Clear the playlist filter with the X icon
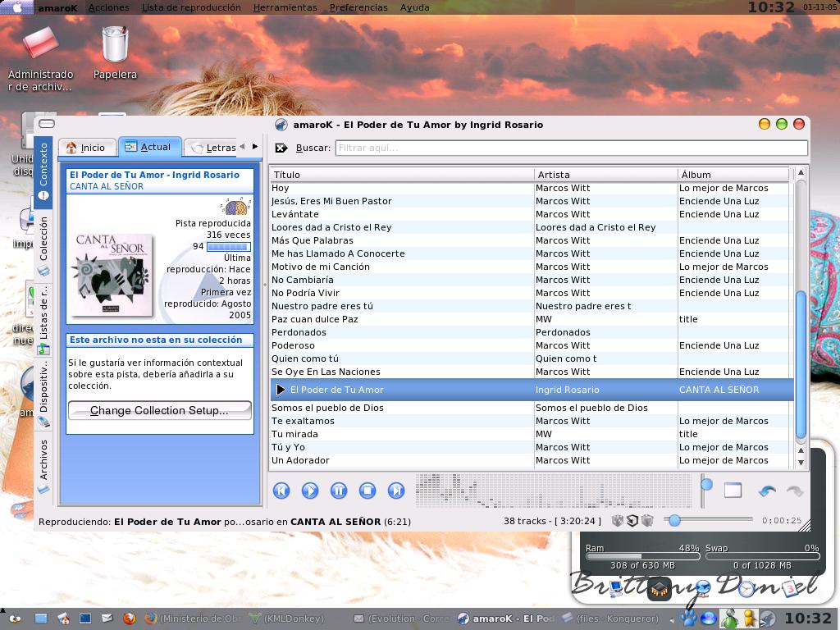This screenshot has height=630, width=840. [x=281, y=148]
